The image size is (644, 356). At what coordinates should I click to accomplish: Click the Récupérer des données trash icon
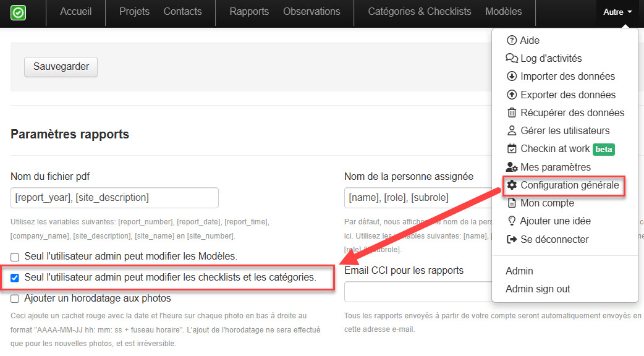click(x=511, y=112)
